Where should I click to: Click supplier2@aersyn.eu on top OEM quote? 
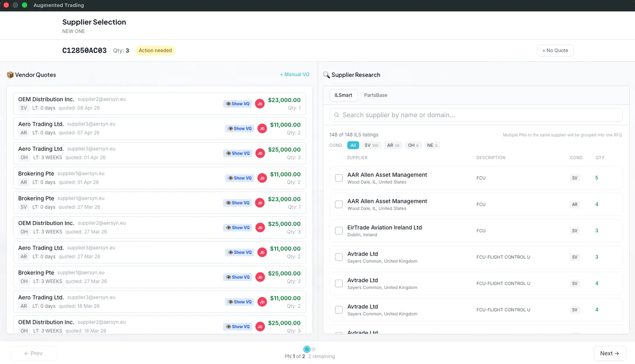102,99
